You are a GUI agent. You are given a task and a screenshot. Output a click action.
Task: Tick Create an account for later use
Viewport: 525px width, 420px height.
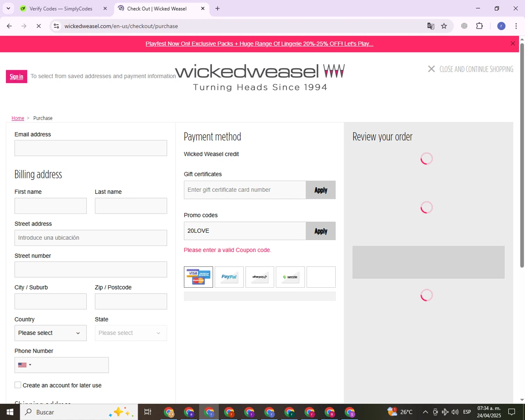pyautogui.click(x=18, y=385)
